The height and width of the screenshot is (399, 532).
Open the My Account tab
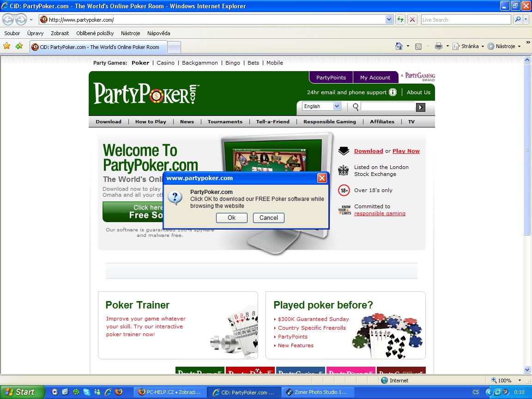[x=375, y=78]
